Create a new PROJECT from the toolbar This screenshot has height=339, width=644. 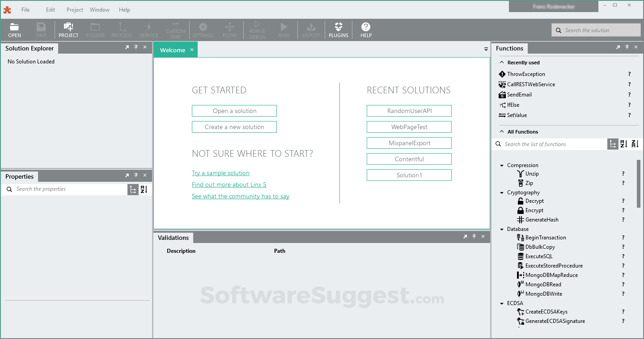(x=68, y=29)
